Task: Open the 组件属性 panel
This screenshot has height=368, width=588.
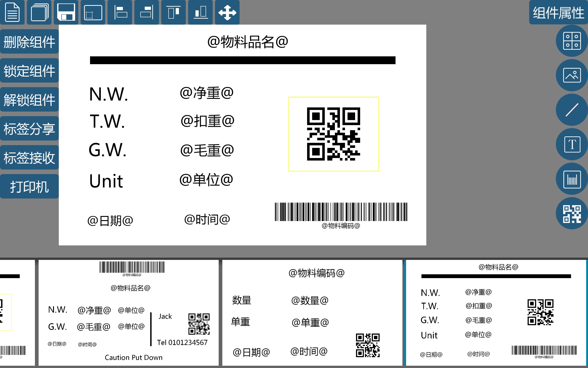Action: point(558,12)
